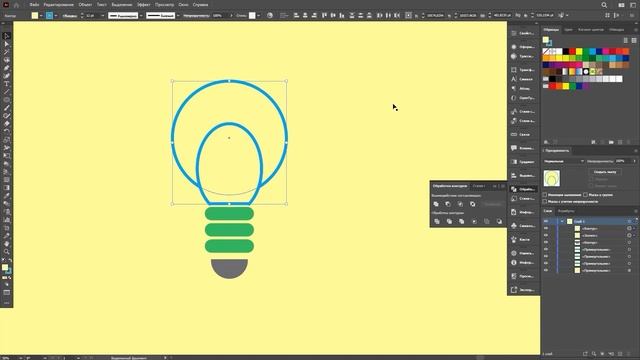This screenshot has width=640, height=360.
Task: Click the transparency thumbnail preview
Action: 552,178
